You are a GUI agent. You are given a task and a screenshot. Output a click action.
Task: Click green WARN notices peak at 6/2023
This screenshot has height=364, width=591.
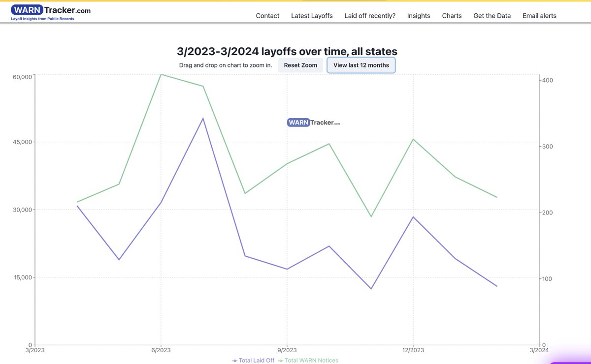161,74
